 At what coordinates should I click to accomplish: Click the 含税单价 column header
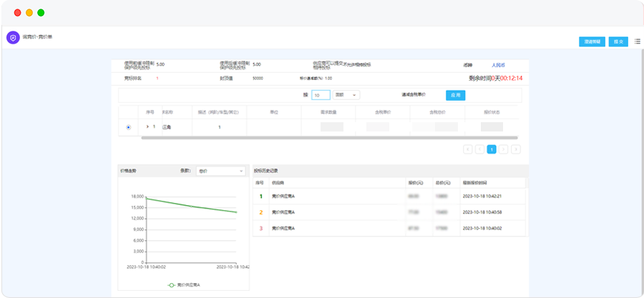(383, 112)
